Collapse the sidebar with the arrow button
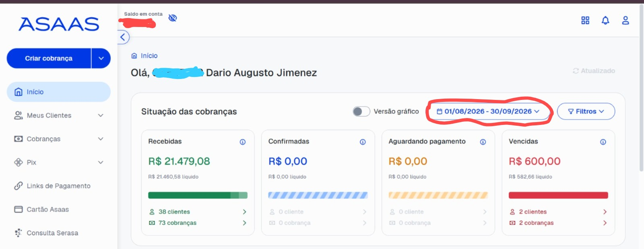 point(123,37)
